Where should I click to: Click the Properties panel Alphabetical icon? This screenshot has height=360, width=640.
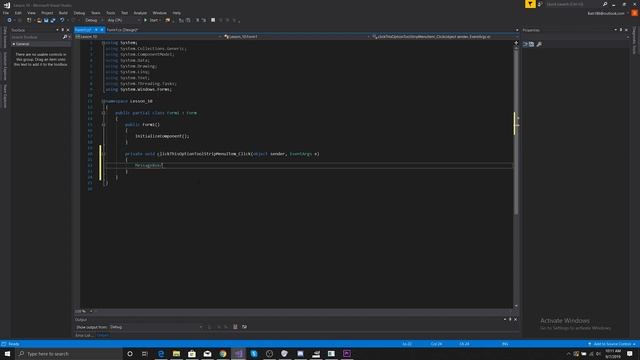pyautogui.click(x=531, y=44)
